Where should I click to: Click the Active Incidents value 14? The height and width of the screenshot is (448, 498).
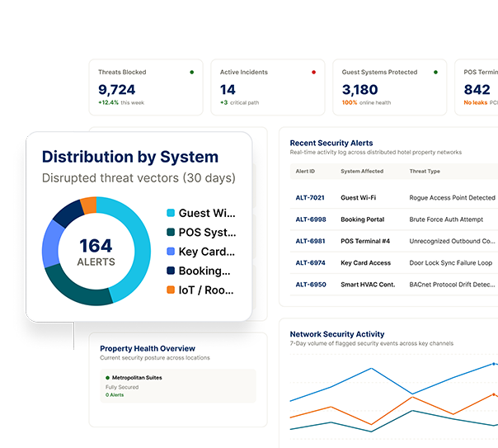click(228, 90)
